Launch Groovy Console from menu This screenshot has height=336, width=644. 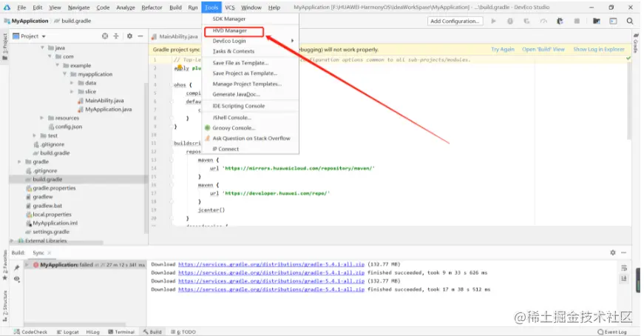point(234,128)
